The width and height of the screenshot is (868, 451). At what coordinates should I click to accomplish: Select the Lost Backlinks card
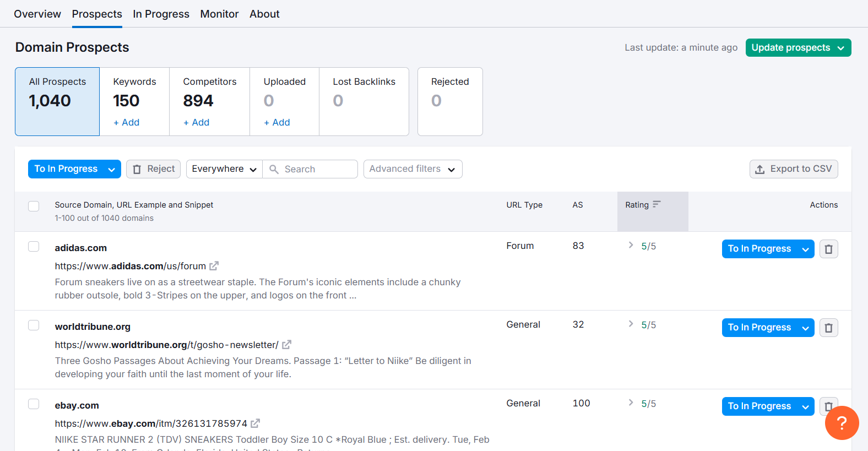[364, 101]
